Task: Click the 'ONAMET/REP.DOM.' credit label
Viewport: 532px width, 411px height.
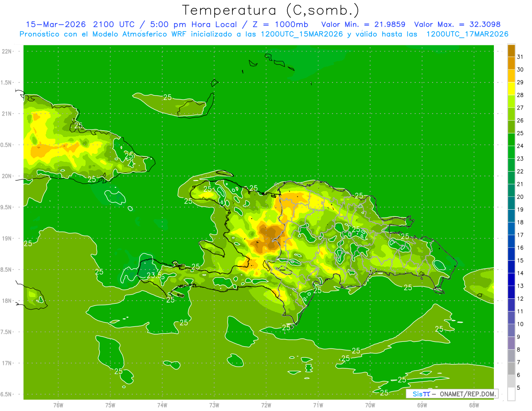Action: pos(467,393)
